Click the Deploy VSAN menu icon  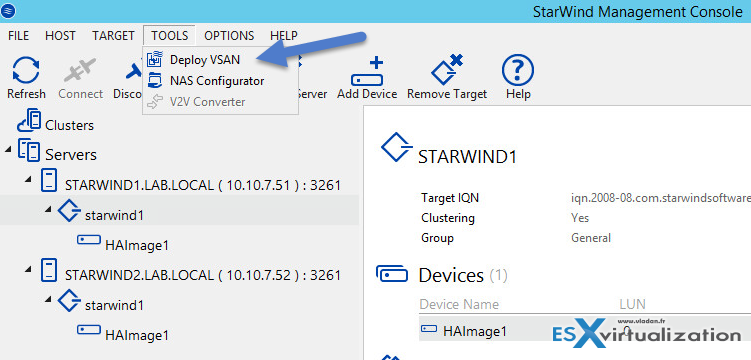(x=155, y=59)
